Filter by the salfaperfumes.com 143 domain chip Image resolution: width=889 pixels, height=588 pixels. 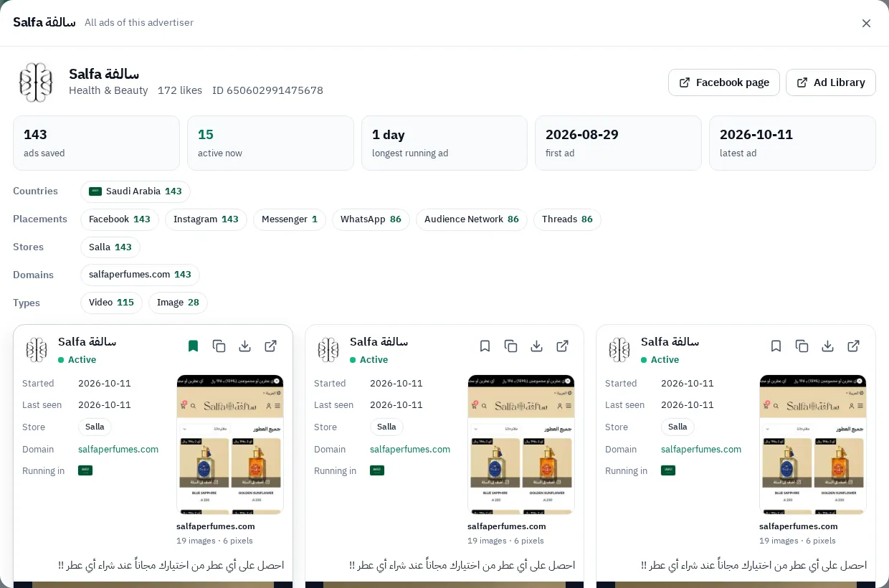(140, 275)
